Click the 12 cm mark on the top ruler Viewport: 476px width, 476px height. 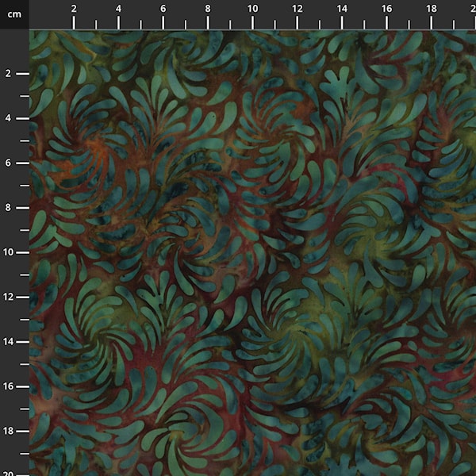click(x=297, y=9)
